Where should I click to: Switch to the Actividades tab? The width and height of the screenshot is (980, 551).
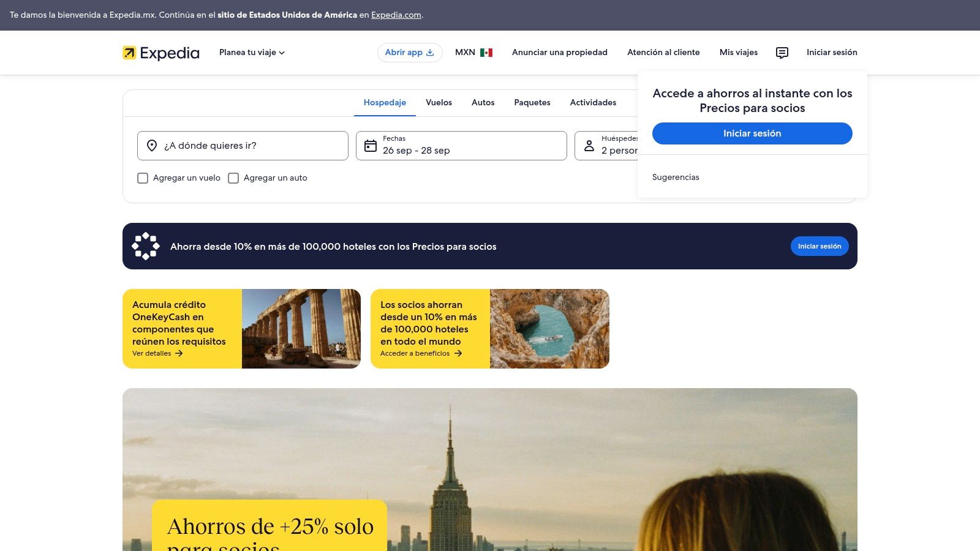click(x=593, y=102)
